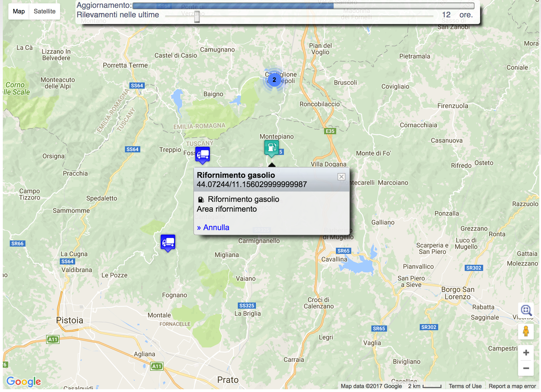Switch to Satellite view
Screen dimensions: 541x392
pyautogui.click(x=45, y=11)
